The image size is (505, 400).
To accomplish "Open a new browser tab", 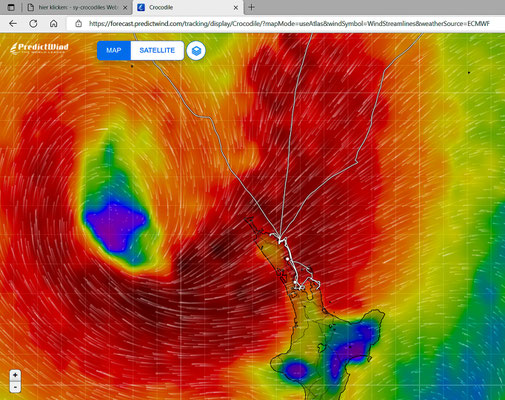I will pos(251,7).
